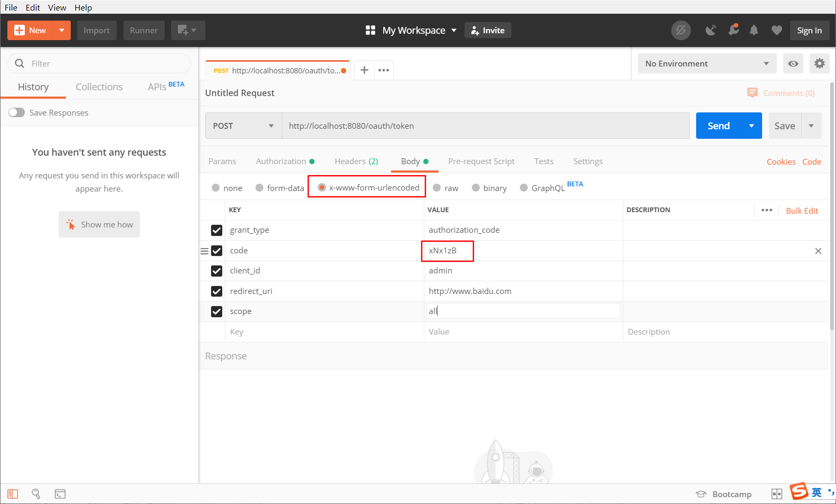Image resolution: width=836 pixels, height=504 pixels.
Task: Expand the No Environment dropdown
Action: [x=707, y=64]
